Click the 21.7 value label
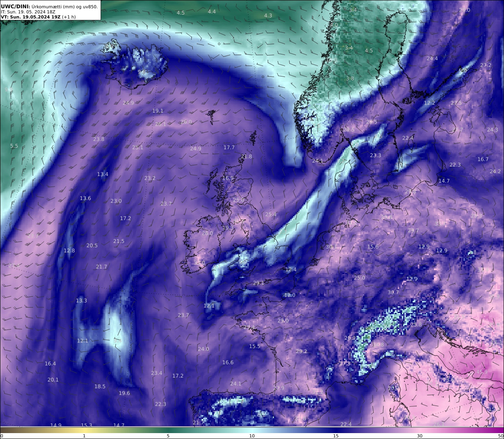This screenshot has height=439, width=504. pos(102,267)
